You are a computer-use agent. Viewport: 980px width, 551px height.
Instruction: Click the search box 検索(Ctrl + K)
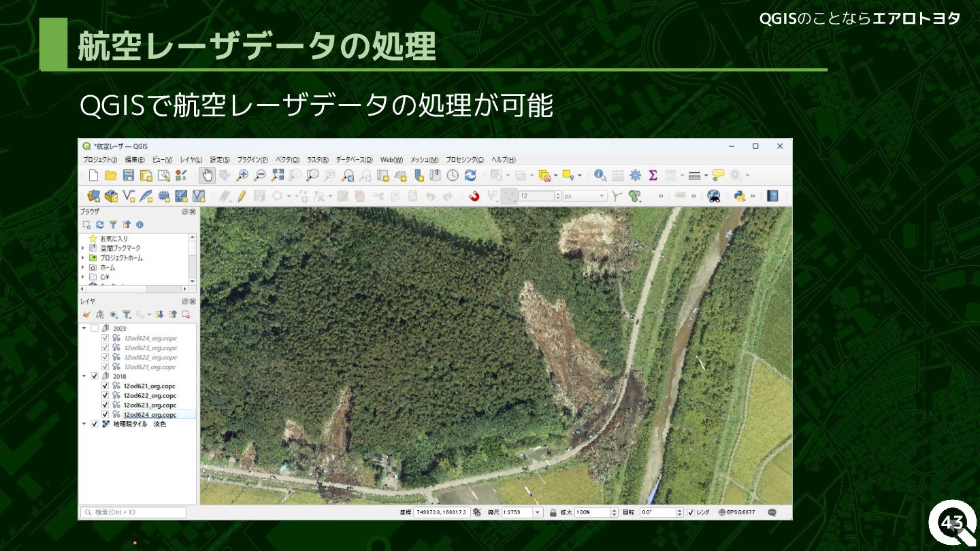click(x=133, y=512)
